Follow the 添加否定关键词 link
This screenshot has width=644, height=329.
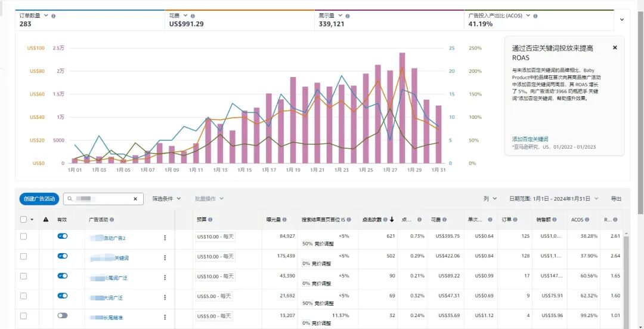tap(530, 139)
